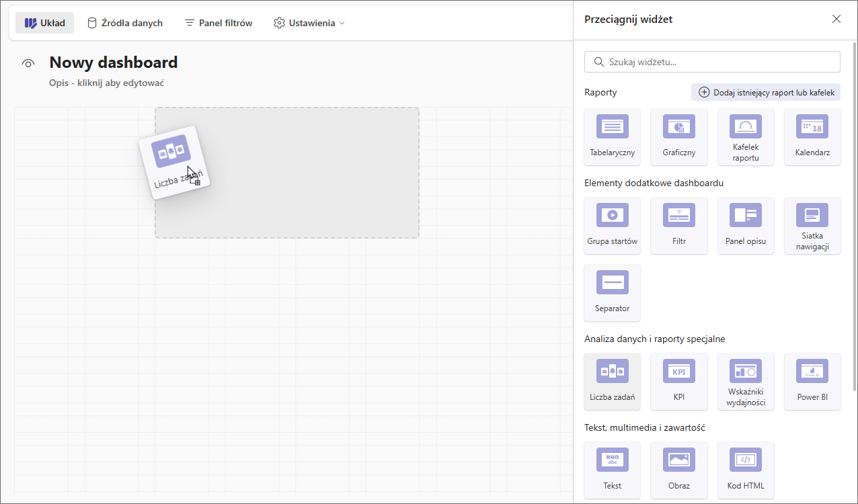Click the dashed widget placeholder area
The height and width of the screenshot is (504, 858).
[x=287, y=173]
